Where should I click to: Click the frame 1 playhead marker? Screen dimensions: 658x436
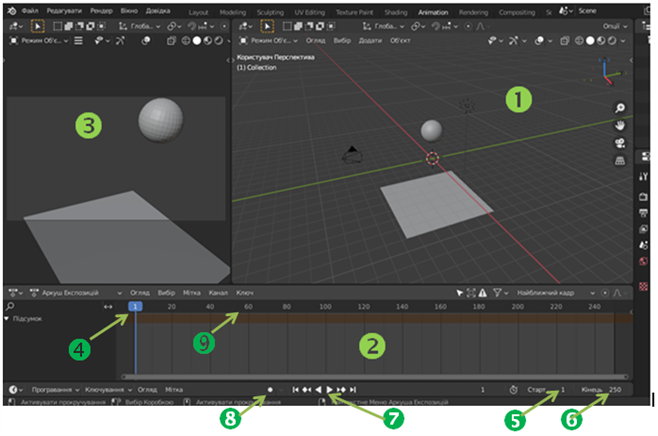click(x=133, y=307)
